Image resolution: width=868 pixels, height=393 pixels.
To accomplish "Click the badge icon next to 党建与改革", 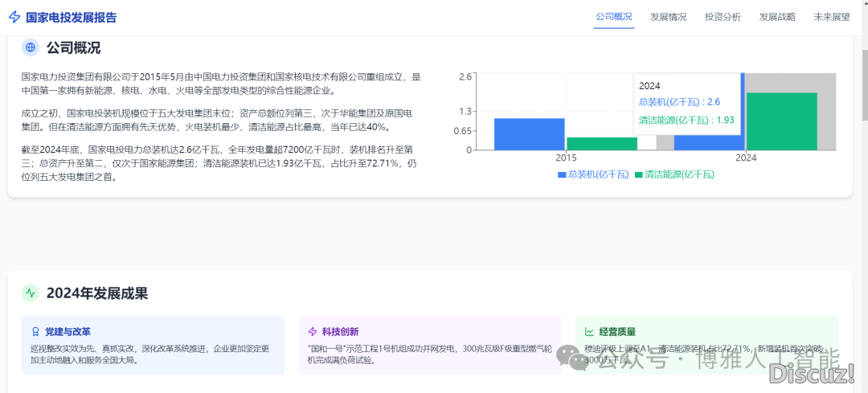I will click(x=36, y=332).
